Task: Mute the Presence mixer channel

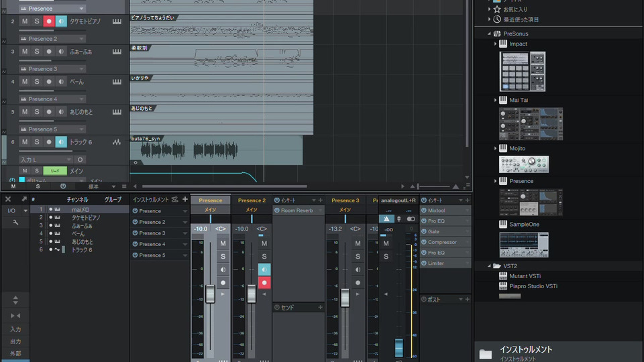Action: (x=223, y=243)
